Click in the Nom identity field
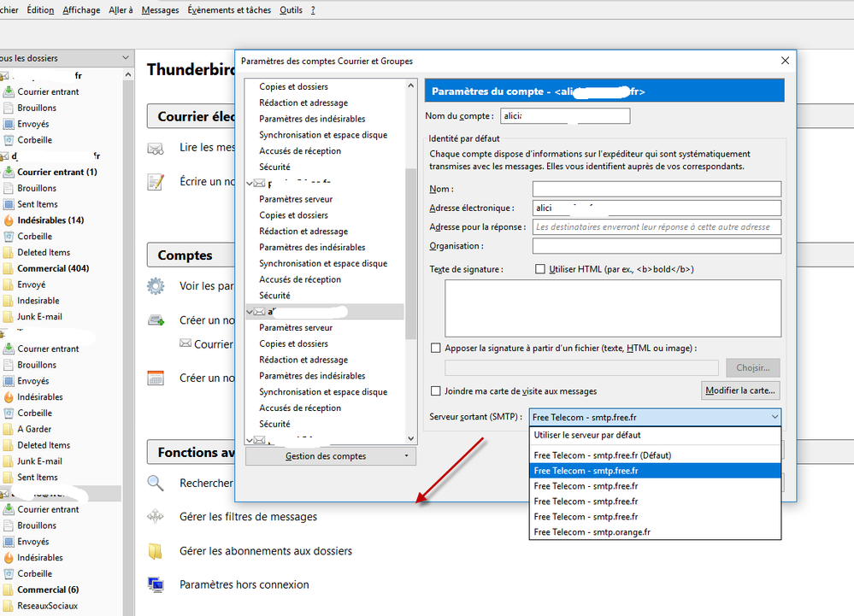 pos(657,189)
